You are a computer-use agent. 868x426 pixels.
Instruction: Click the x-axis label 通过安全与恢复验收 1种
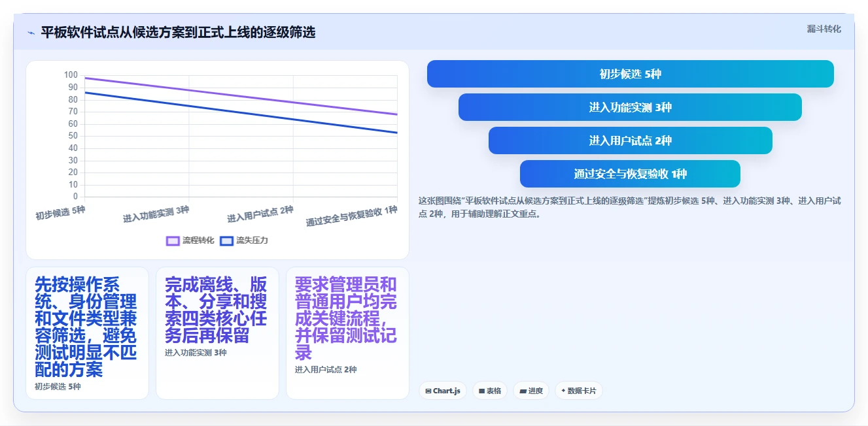click(x=351, y=216)
